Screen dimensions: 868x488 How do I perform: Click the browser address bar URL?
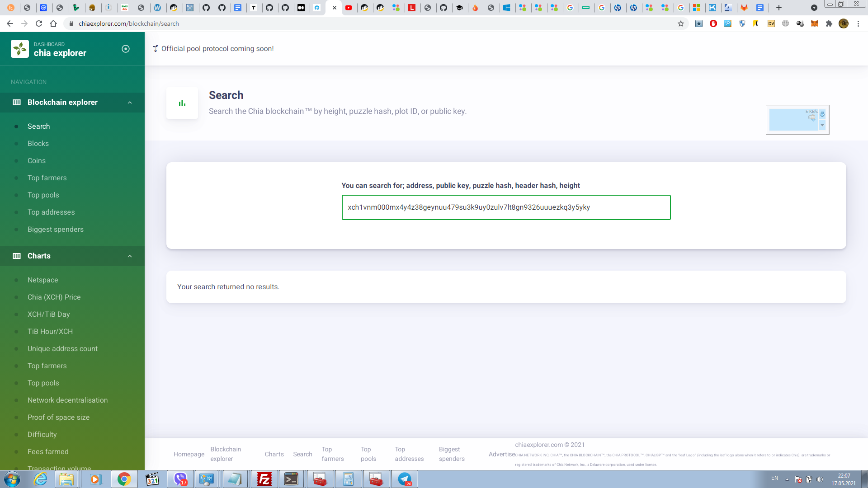(129, 23)
